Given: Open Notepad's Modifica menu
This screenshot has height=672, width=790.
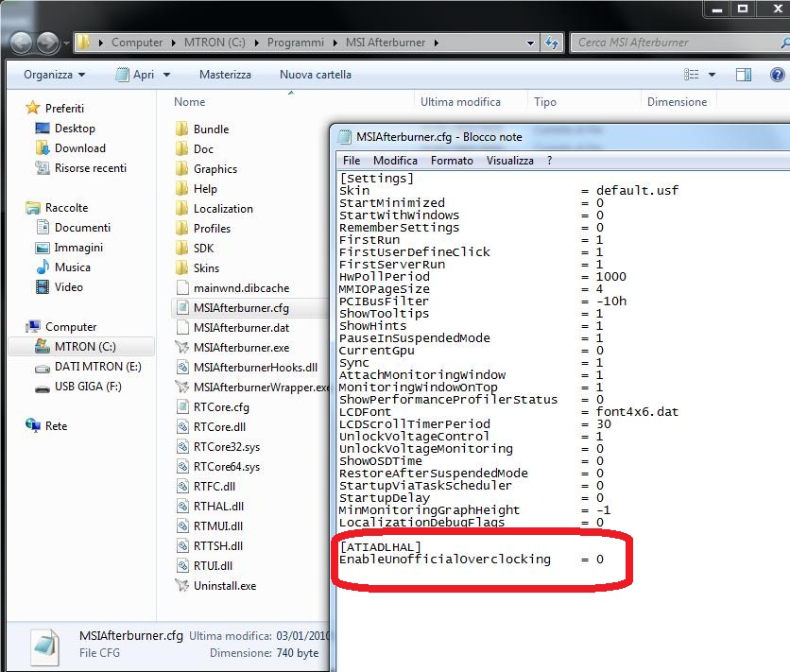Looking at the screenshot, I should [395, 161].
